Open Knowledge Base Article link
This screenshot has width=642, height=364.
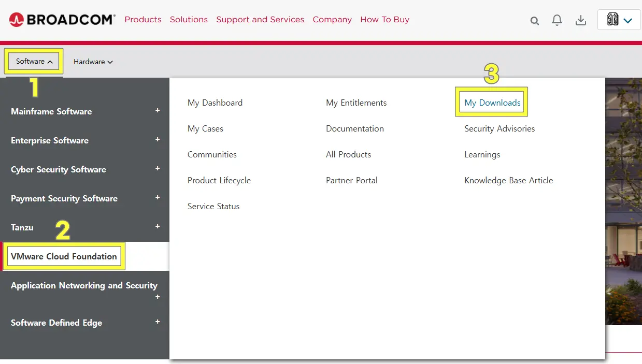(509, 180)
